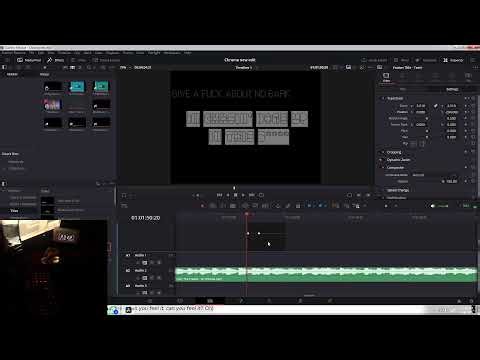The image size is (480, 360).
Task: Select the Titles category in Effects Library
Action: pos(14,211)
